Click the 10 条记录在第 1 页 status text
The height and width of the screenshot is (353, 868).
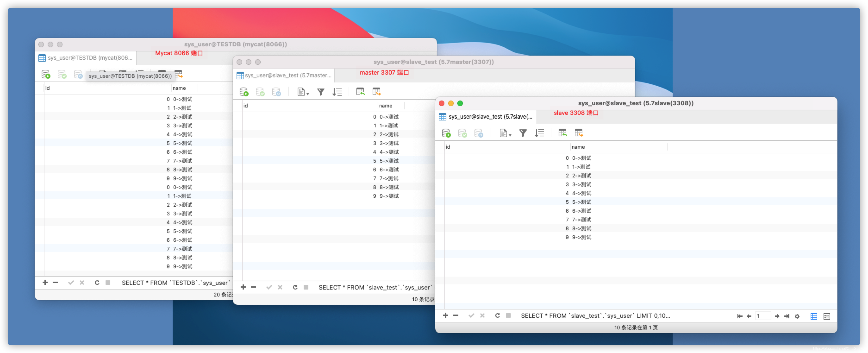point(636,327)
